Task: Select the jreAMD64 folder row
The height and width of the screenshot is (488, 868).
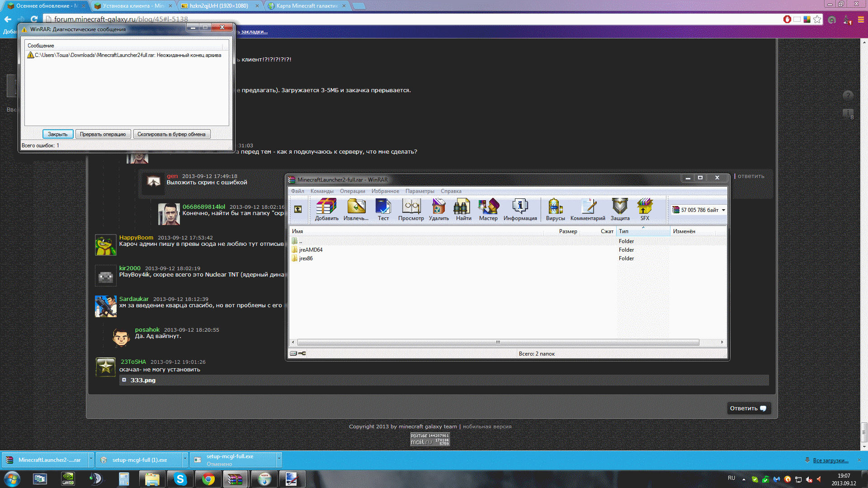Action: tap(508, 250)
